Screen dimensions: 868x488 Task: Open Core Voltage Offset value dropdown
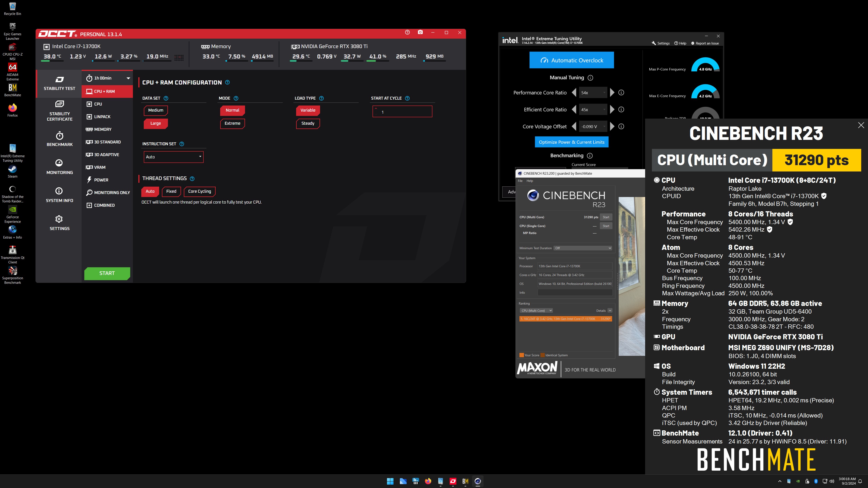[x=593, y=127]
